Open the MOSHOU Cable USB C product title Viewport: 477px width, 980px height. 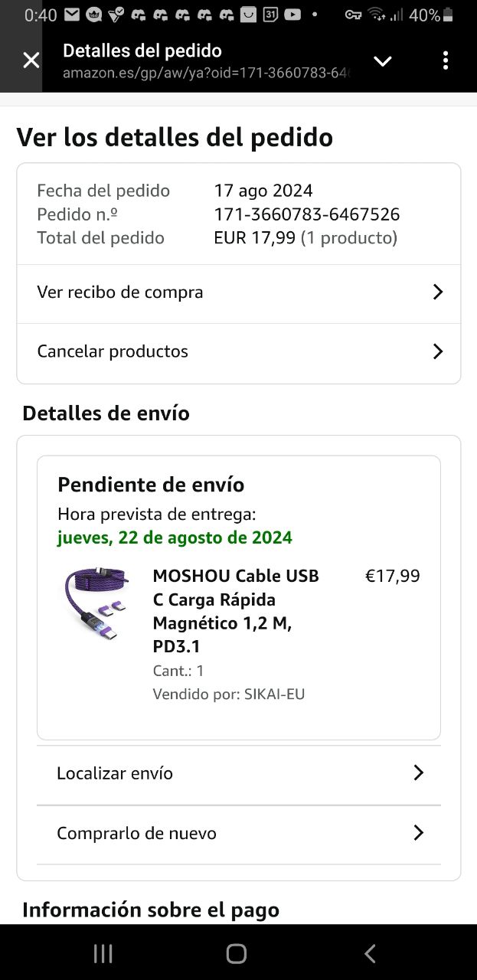[237, 611]
